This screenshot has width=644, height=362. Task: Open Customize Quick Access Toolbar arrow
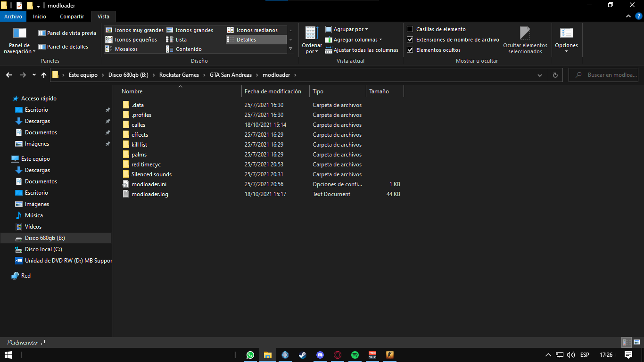coord(38,6)
